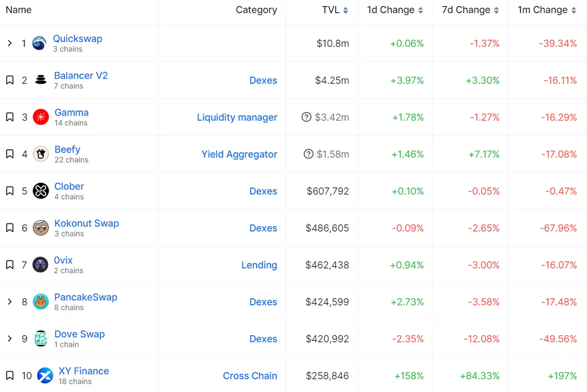The height and width of the screenshot is (392, 587).
Task: Sort the table by TVL
Action: [x=346, y=10]
